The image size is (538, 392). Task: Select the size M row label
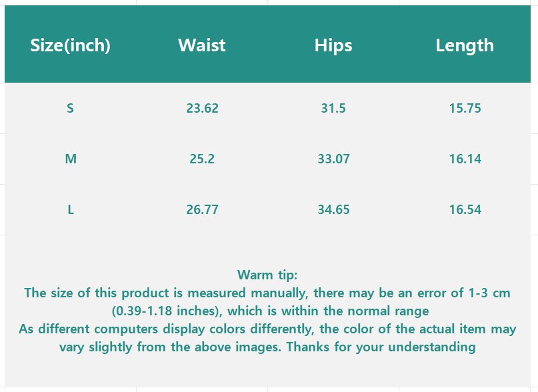[71, 159]
